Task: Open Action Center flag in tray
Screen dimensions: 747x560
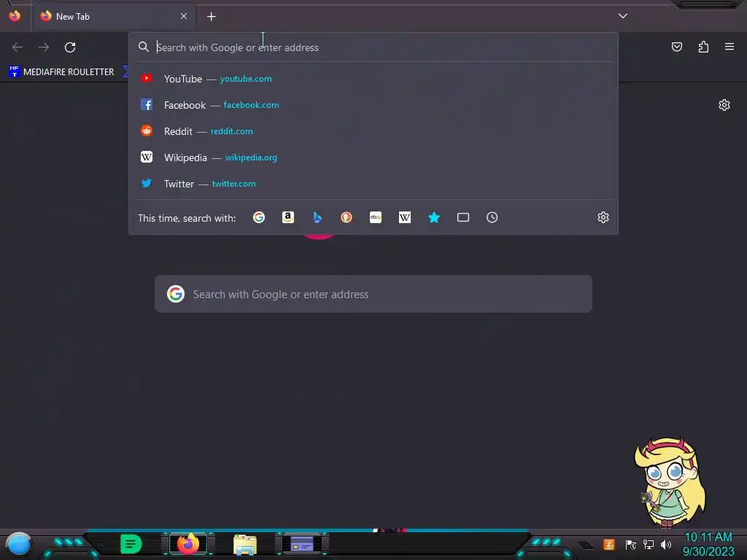Action: point(631,545)
